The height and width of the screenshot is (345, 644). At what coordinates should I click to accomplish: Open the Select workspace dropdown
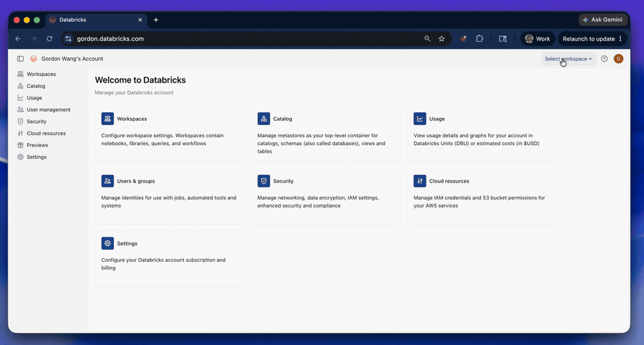click(569, 59)
